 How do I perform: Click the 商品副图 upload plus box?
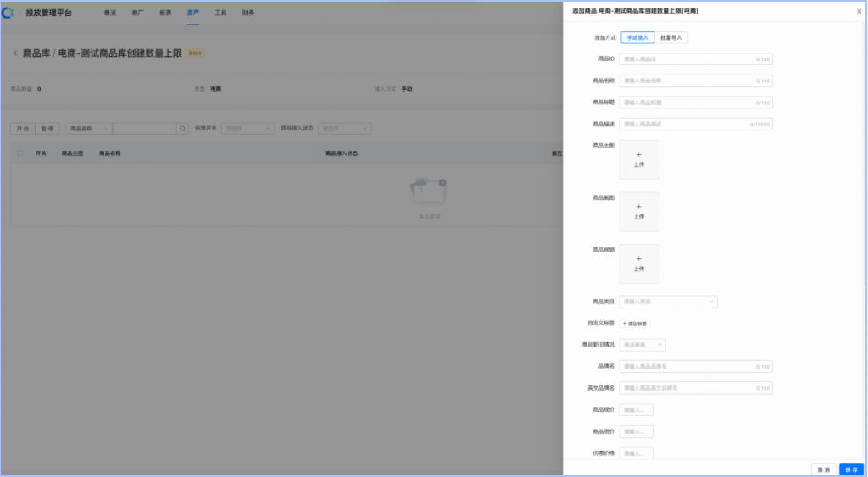pyautogui.click(x=638, y=211)
